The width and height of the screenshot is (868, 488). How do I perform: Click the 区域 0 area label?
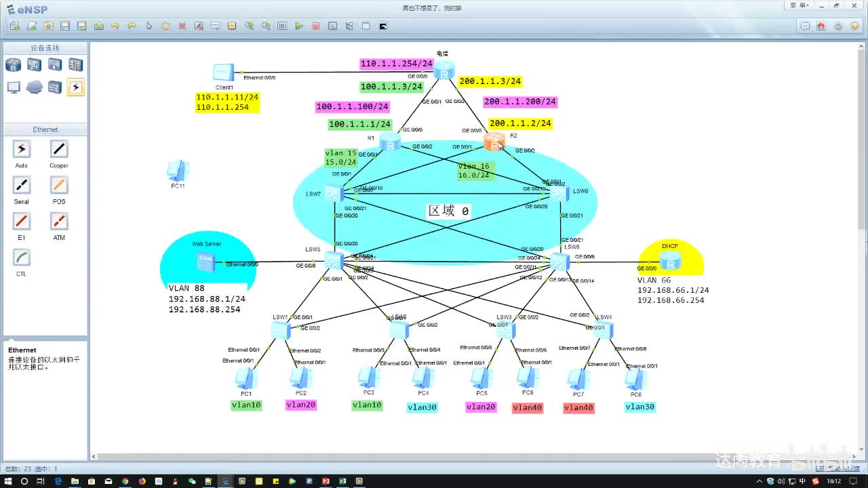coord(448,211)
